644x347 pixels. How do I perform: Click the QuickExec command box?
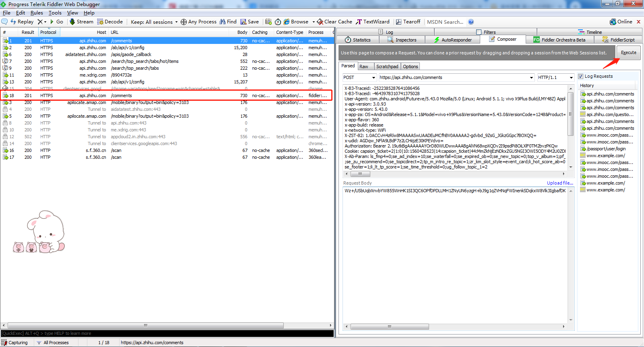(x=167, y=333)
